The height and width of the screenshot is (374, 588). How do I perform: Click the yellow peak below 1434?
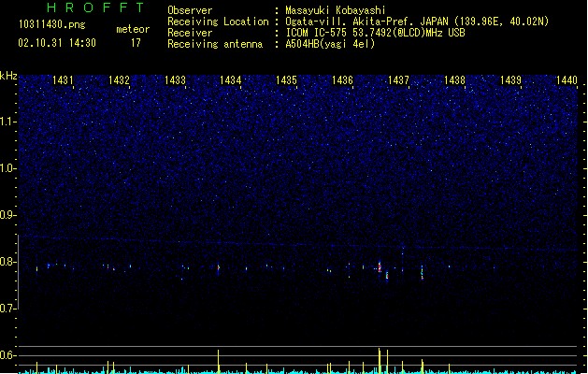click(x=218, y=362)
